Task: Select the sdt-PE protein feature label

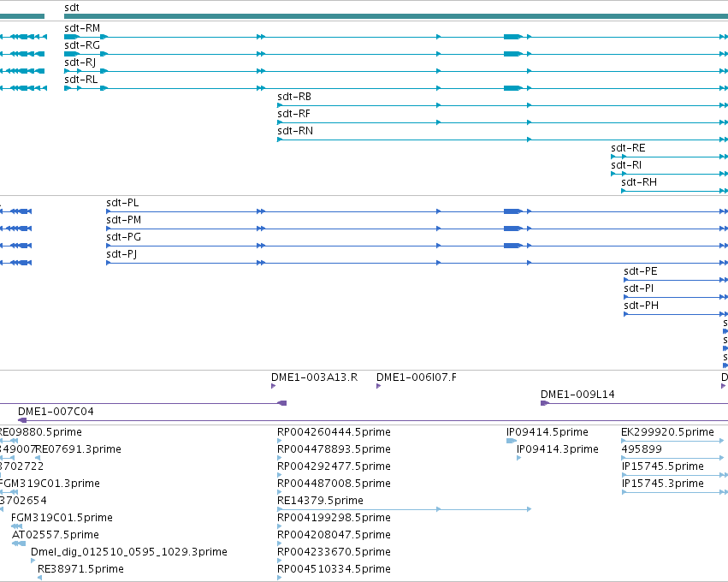Action: click(x=640, y=271)
